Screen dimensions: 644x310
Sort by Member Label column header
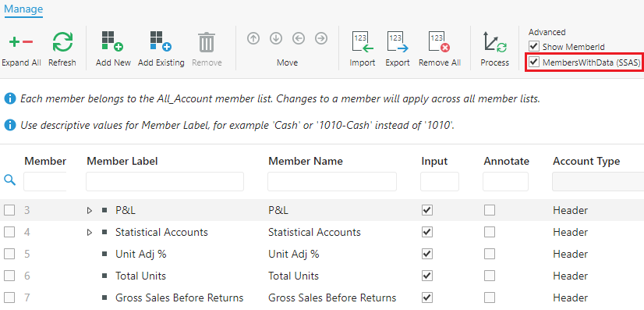(x=122, y=161)
